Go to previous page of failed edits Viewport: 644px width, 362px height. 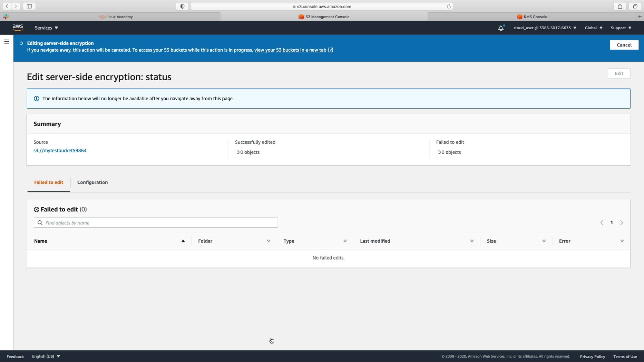602,223
